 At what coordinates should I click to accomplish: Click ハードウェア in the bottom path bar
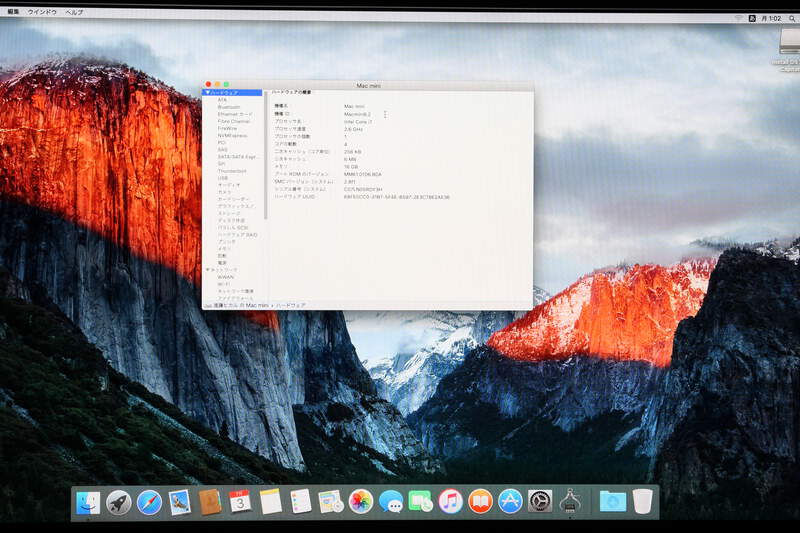(290, 306)
